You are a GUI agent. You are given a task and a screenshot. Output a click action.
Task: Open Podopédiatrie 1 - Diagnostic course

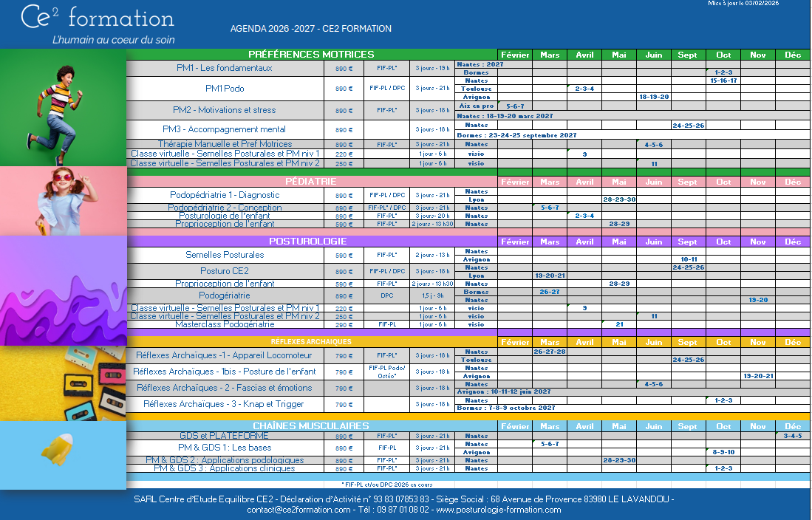click(x=225, y=195)
